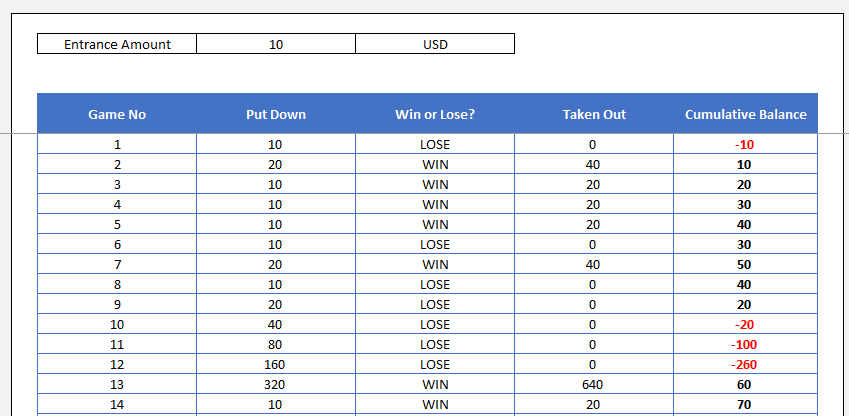Select the Put Down cell showing 80

276,344
